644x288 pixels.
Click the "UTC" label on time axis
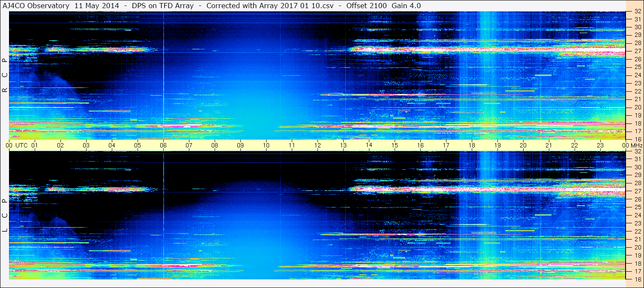coord(22,145)
